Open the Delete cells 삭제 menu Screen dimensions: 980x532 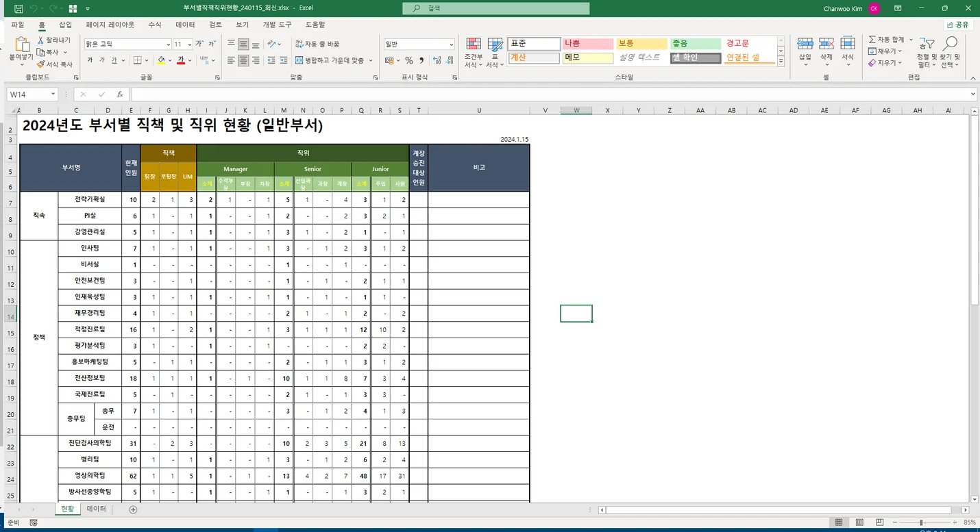point(826,51)
